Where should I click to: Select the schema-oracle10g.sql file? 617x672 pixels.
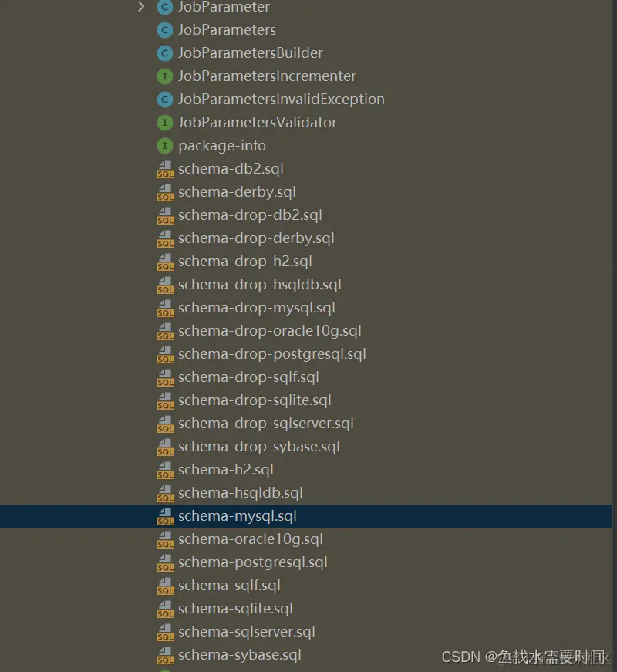(250, 539)
